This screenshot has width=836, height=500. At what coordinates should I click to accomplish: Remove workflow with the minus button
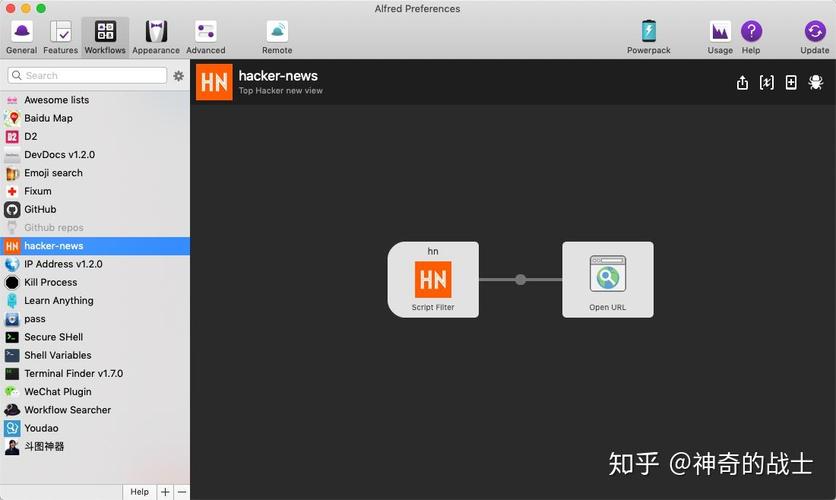[182, 492]
